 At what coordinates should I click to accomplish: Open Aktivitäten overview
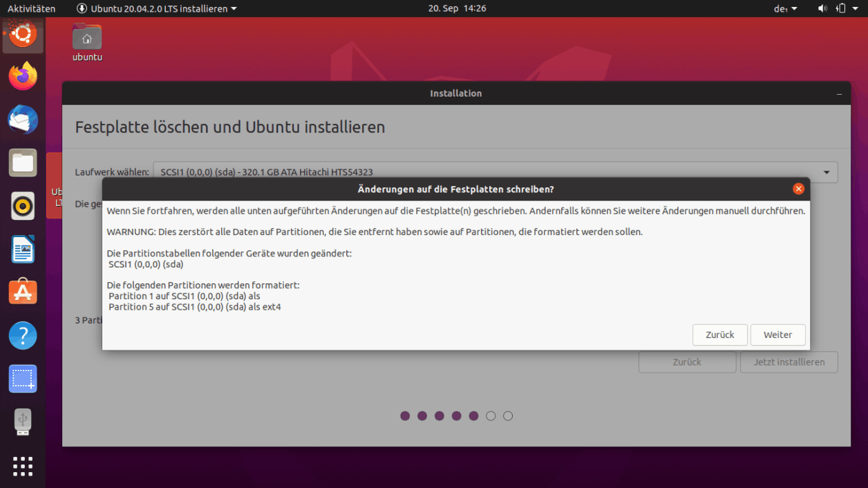click(31, 8)
